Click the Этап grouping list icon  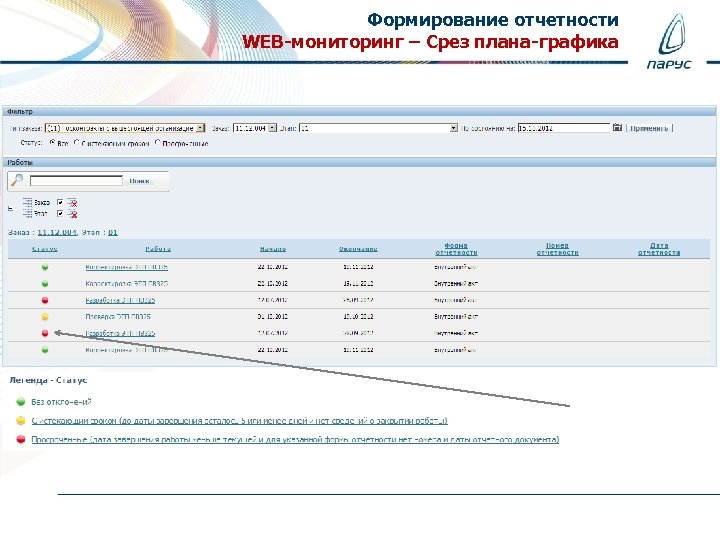(28, 214)
